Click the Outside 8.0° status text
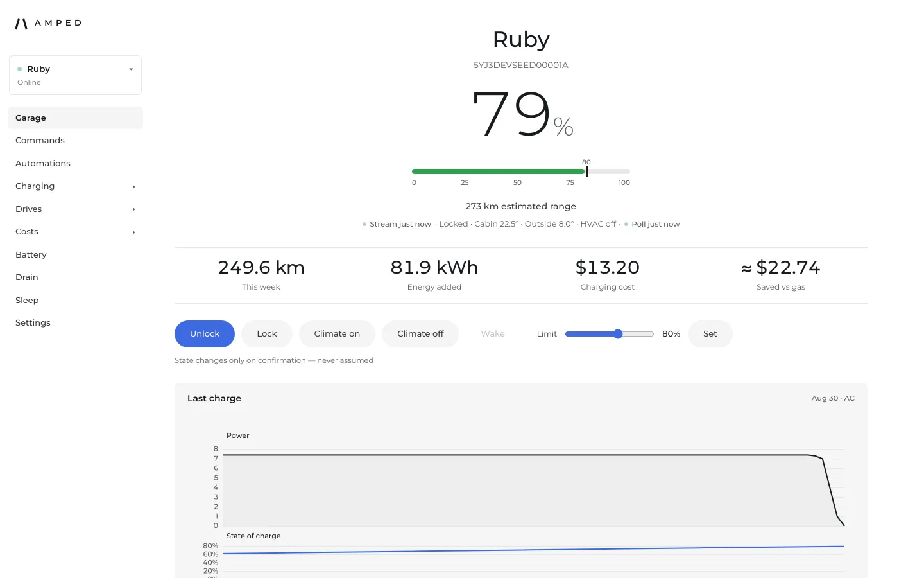 [x=549, y=224]
